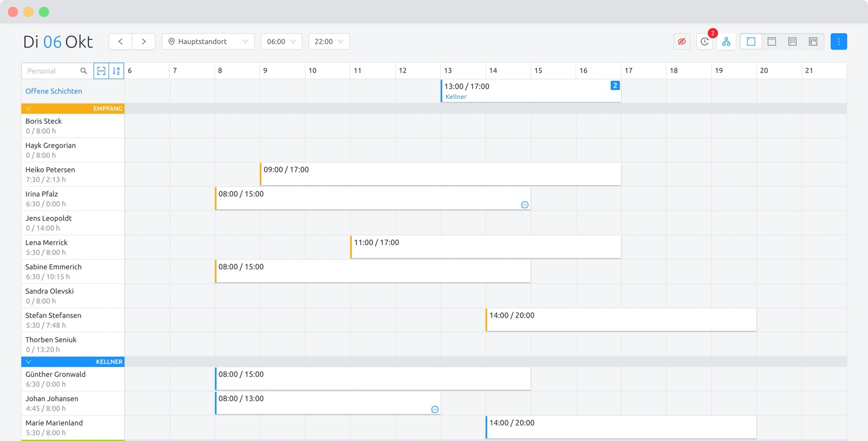The height and width of the screenshot is (441, 868).
Task: Go to next day arrow
Action: [144, 41]
